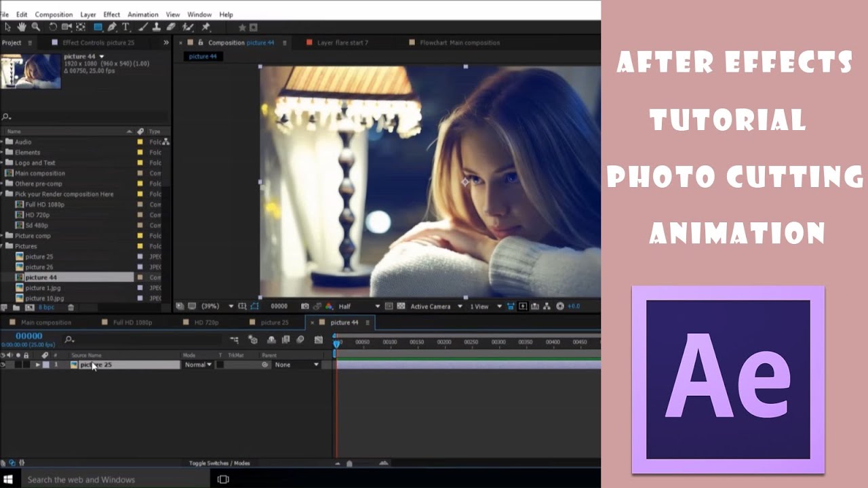
Task: Open the Half resolution dropdown
Action: click(x=359, y=306)
